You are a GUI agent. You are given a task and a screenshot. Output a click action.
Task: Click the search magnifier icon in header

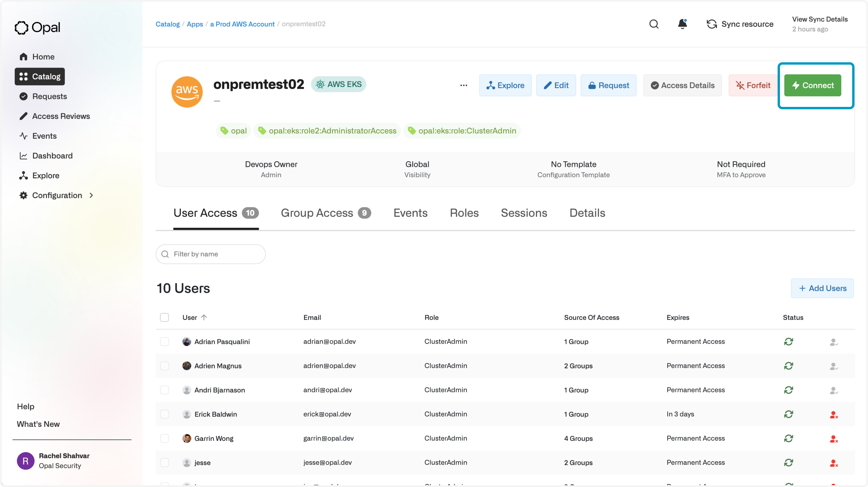coord(654,24)
